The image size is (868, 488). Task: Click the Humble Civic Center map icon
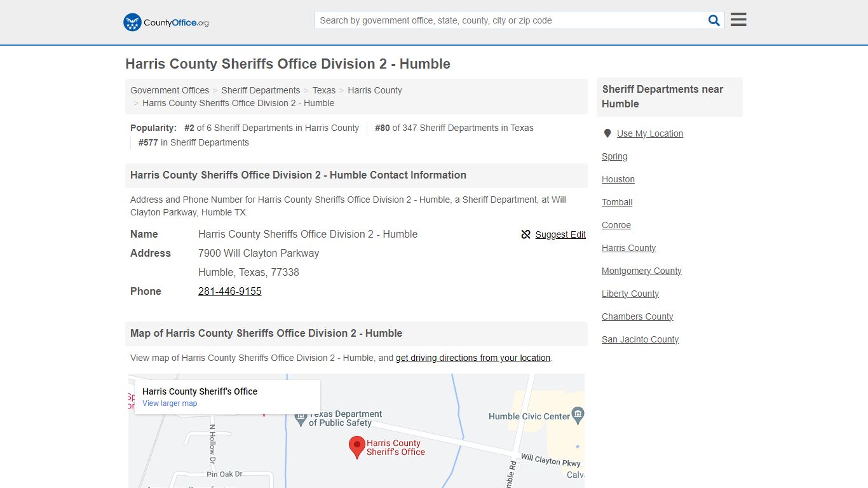[578, 416]
